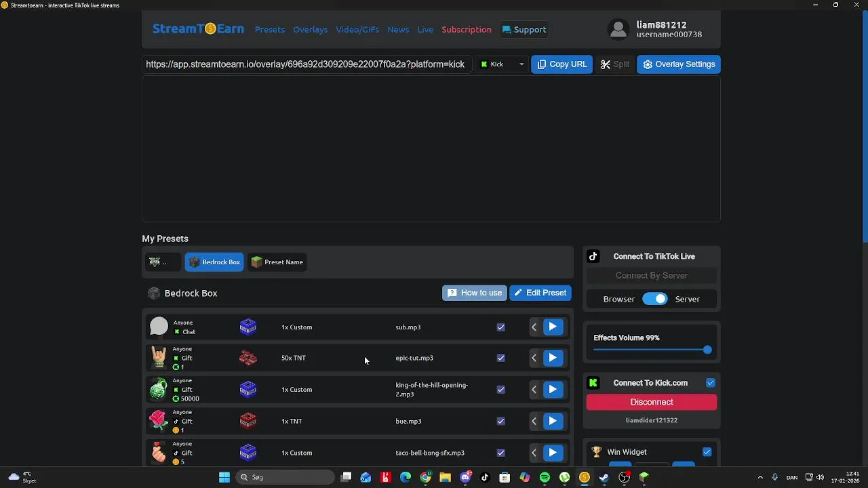Open the Subscription page
This screenshot has height=488, width=868.
pyautogui.click(x=467, y=30)
